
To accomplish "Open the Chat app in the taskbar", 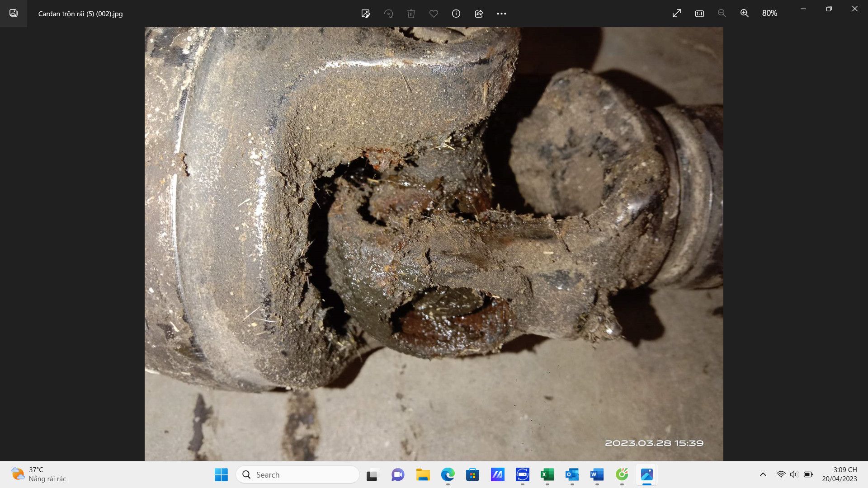I will (x=398, y=474).
